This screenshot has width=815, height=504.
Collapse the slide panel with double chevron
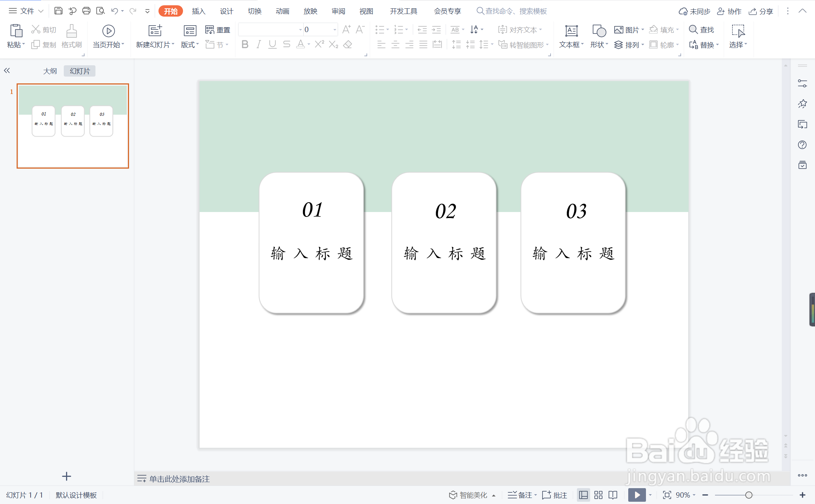tap(7, 71)
